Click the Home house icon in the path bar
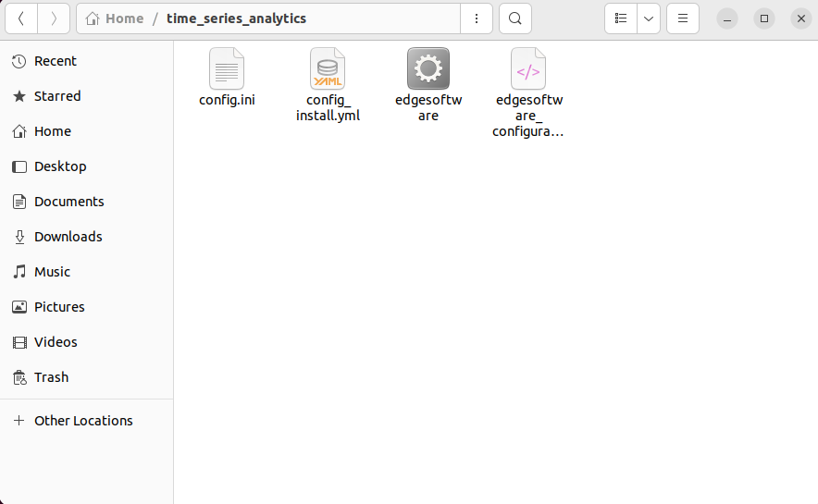818x504 pixels. tap(93, 18)
